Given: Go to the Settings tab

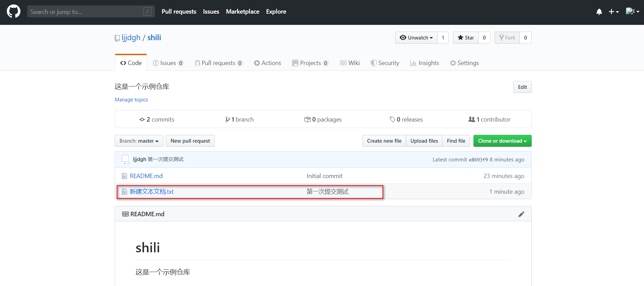Looking at the screenshot, I should tap(464, 63).
